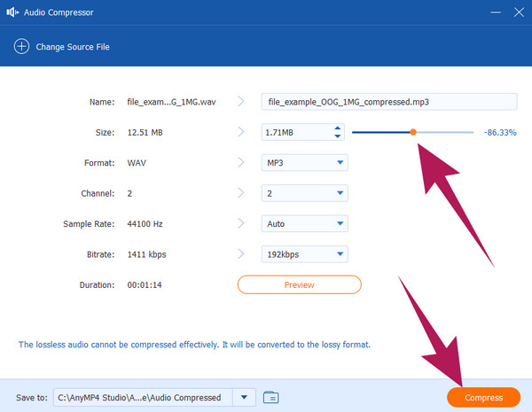Click the 1411 kbps source bitrate
Image resolution: width=532 pixels, height=412 pixels.
(146, 254)
